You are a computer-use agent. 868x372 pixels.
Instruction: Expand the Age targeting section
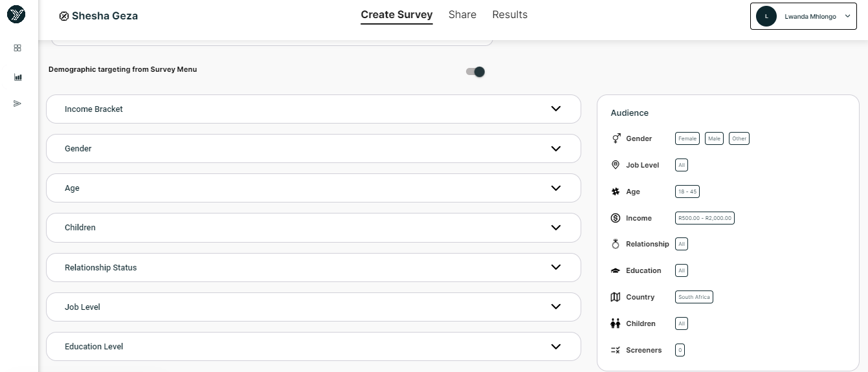(x=313, y=188)
